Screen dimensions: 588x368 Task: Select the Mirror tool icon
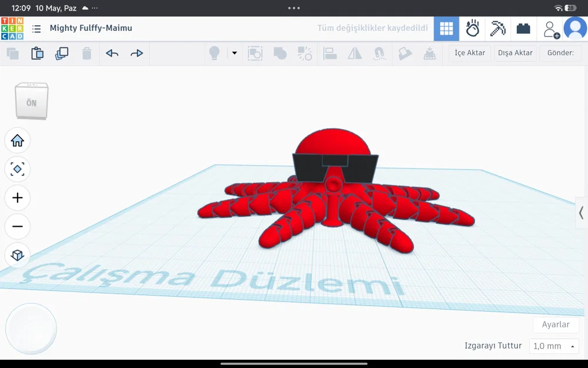pos(355,54)
